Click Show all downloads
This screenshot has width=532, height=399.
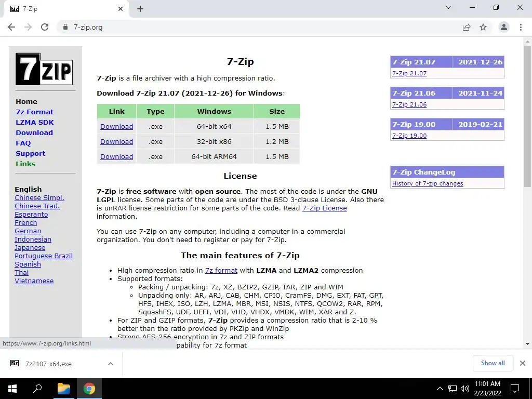pos(493,363)
